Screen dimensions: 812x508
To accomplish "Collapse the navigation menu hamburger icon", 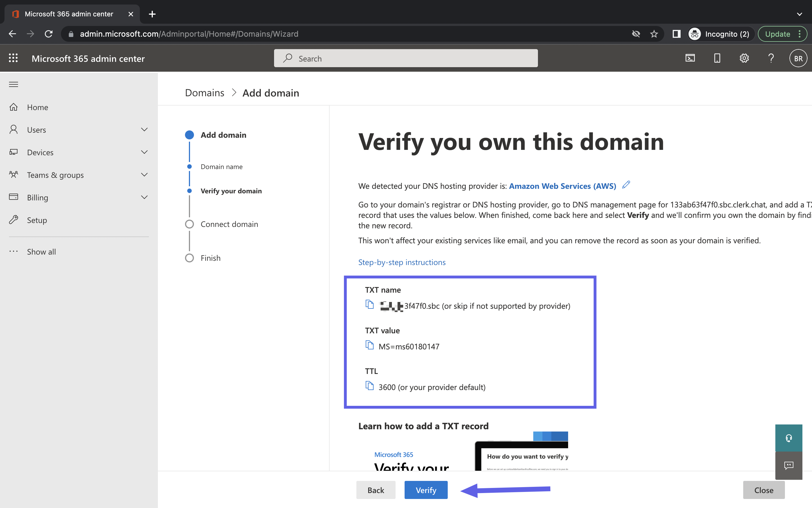I will tap(14, 84).
